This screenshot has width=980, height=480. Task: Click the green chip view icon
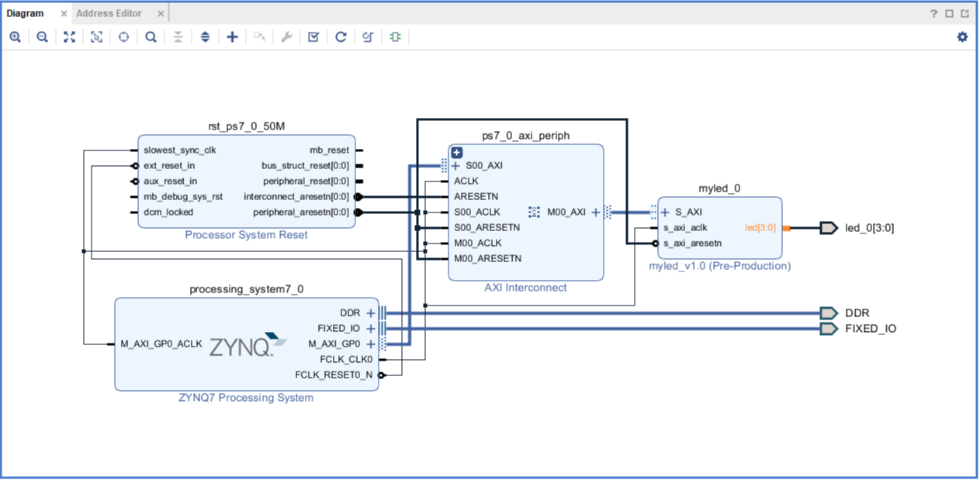(x=395, y=36)
